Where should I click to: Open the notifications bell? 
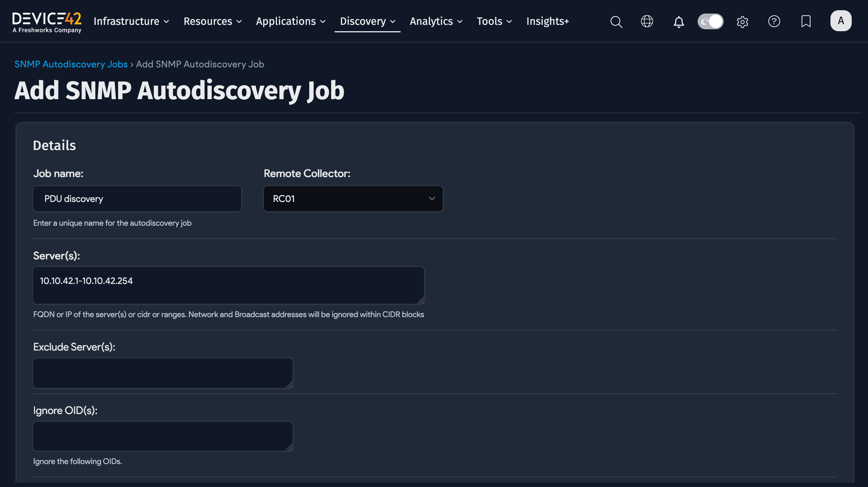coord(679,22)
